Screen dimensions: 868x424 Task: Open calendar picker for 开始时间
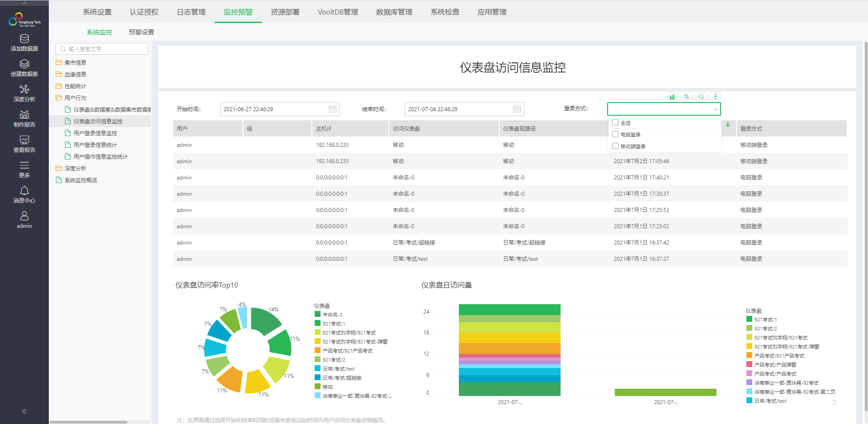click(x=333, y=109)
